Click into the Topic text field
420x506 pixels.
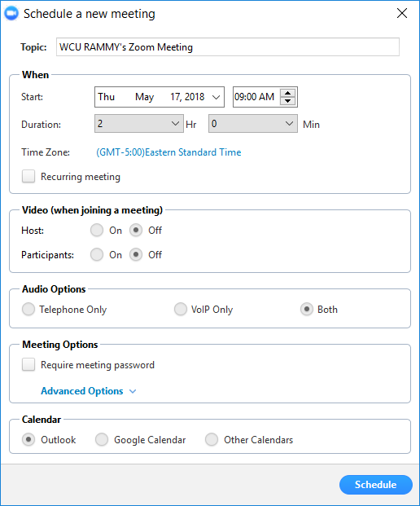tap(228, 47)
